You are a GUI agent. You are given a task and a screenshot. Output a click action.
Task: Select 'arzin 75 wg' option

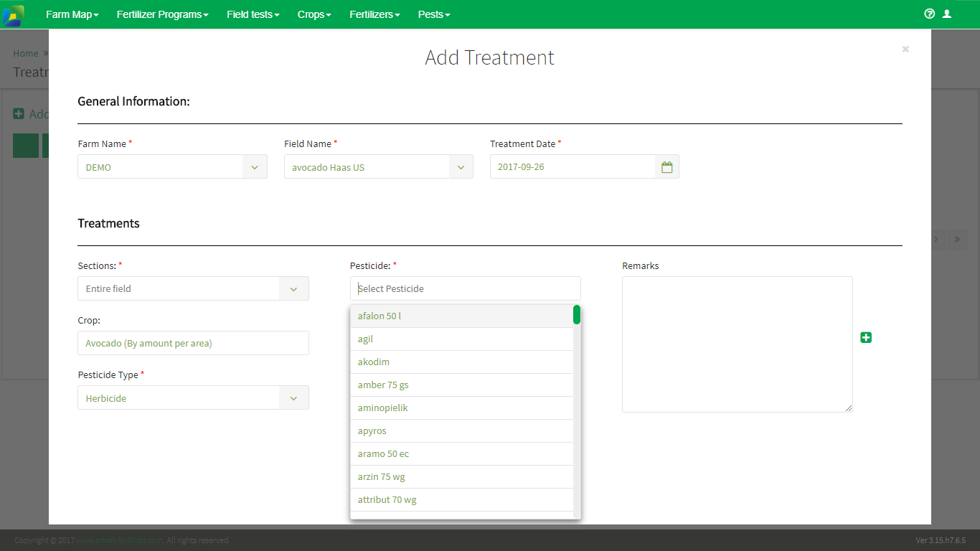pos(462,477)
